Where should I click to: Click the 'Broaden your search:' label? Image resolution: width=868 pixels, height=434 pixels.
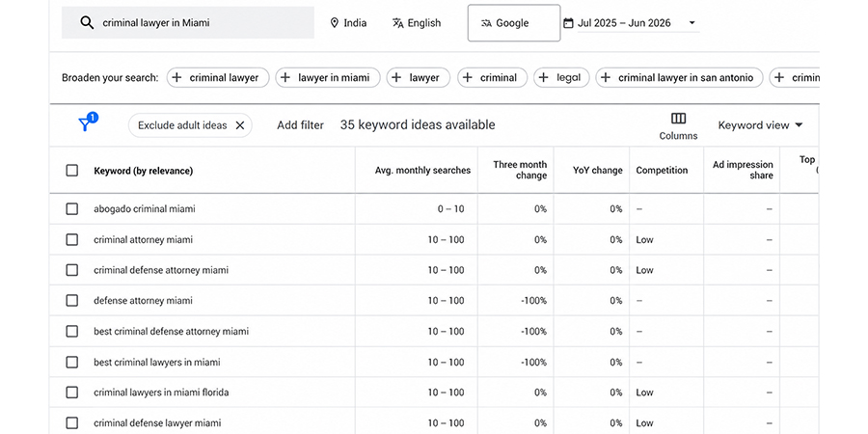110,77
